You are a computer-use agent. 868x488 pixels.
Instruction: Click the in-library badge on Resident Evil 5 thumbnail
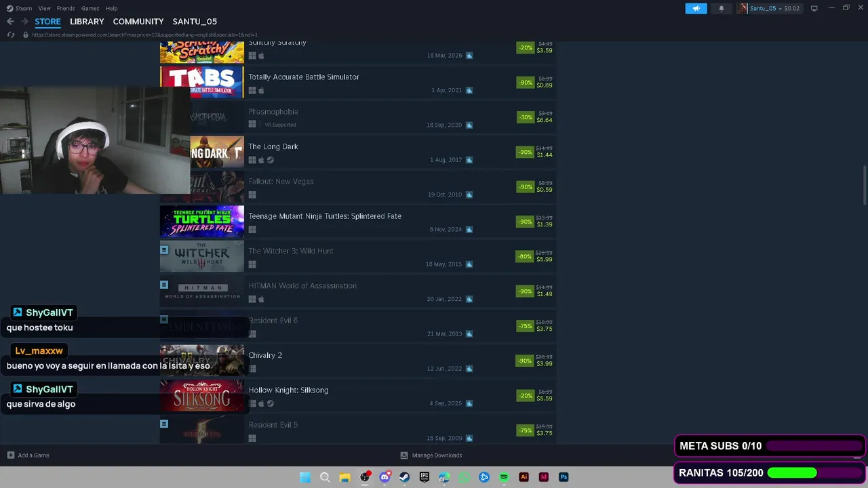[x=164, y=424]
